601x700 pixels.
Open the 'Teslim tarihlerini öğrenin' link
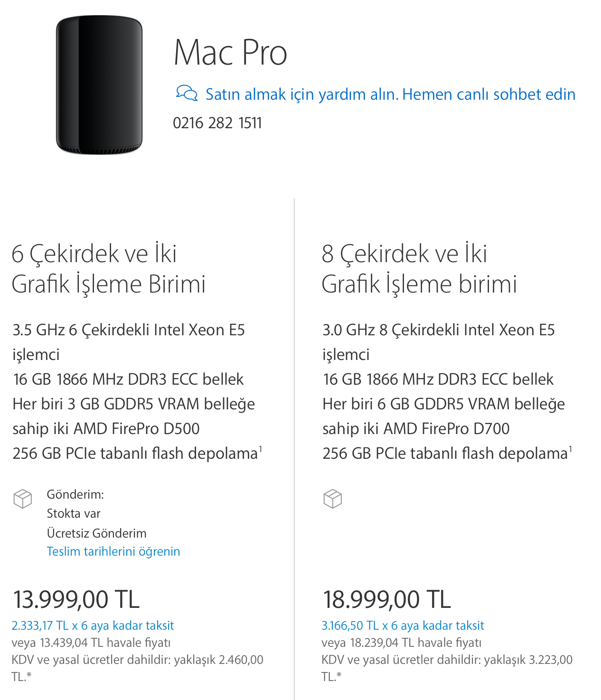pyautogui.click(x=113, y=551)
